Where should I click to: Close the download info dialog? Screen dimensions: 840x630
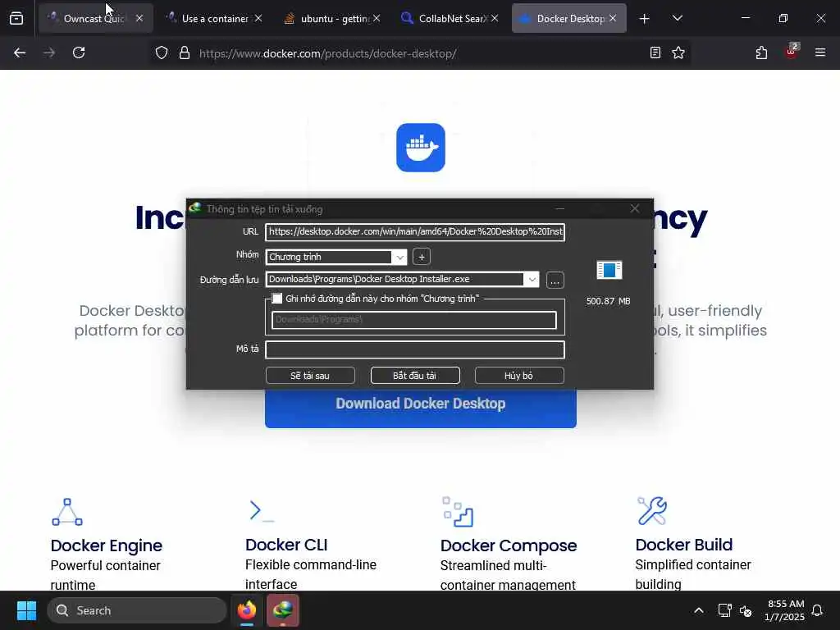(x=635, y=208)
